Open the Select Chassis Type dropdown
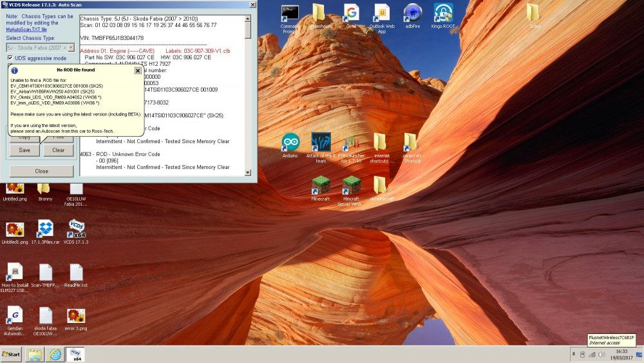 pyautogui.click(x=71, y=48)
